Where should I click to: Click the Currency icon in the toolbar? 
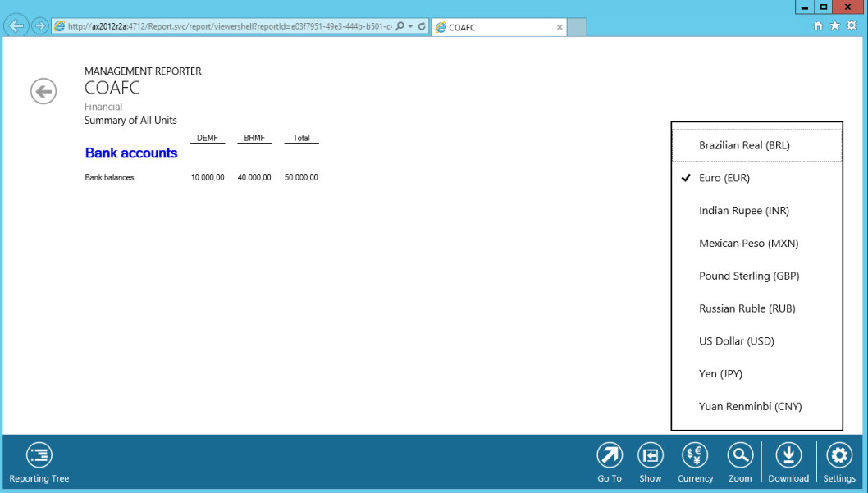[695, 455]
